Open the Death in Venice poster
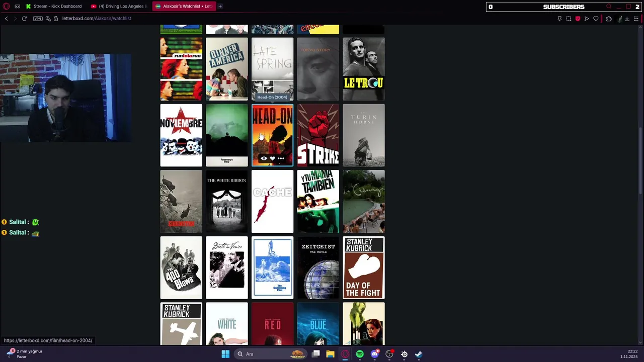The image size is (644, 362). (x=227, y=268)
